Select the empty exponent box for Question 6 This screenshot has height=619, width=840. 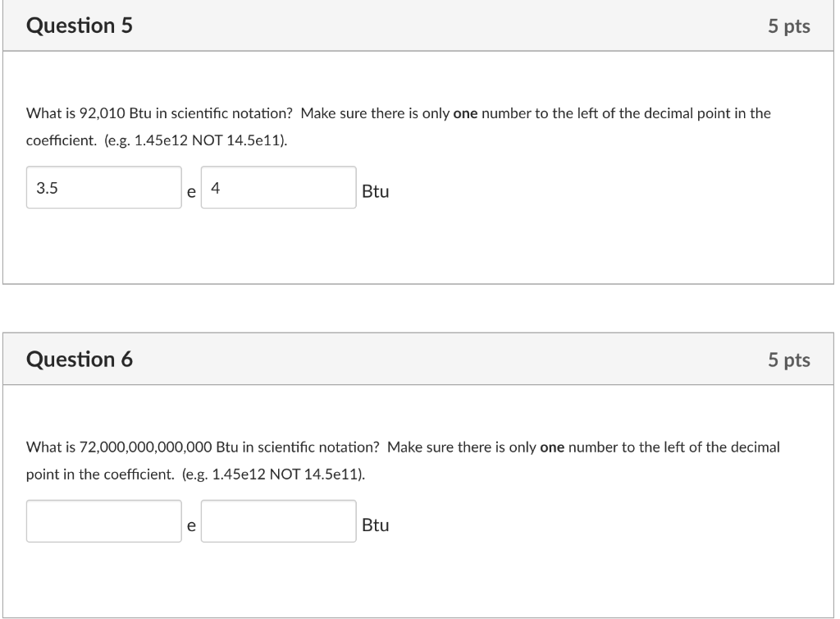[278, 520]
